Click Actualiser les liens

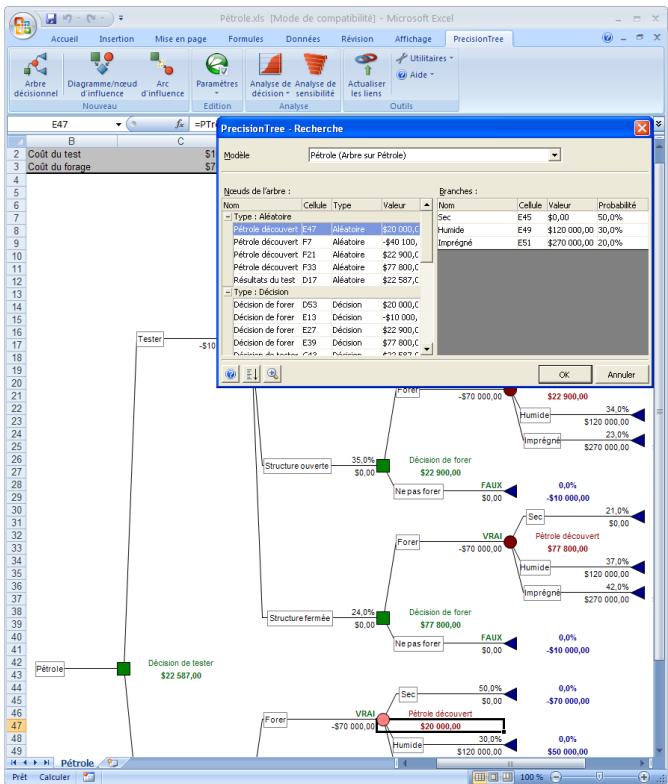coord(366,74)
